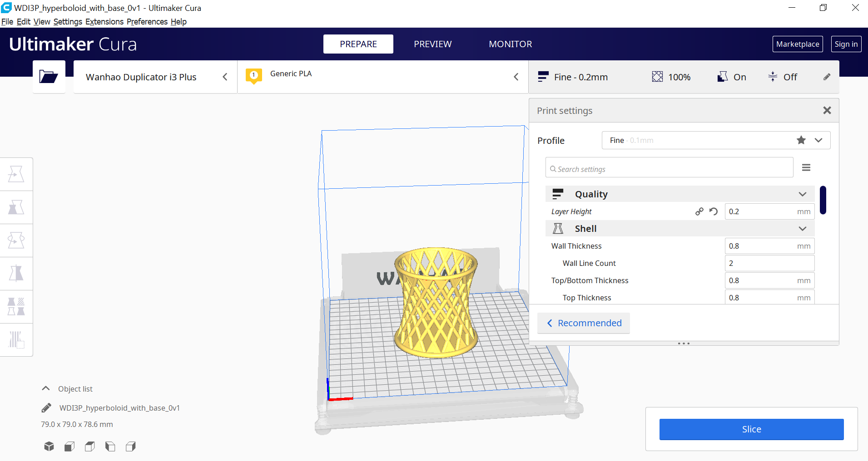This screenshot has width=868, height=461.
Task: Open Per Model Settings tool
Action: tap(16, 307)
